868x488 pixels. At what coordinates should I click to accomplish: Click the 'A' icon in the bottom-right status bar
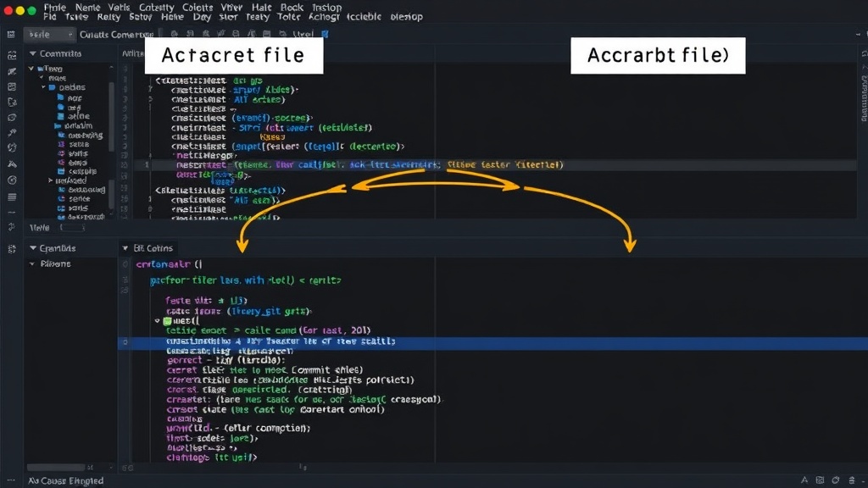[x=804, y=480]
